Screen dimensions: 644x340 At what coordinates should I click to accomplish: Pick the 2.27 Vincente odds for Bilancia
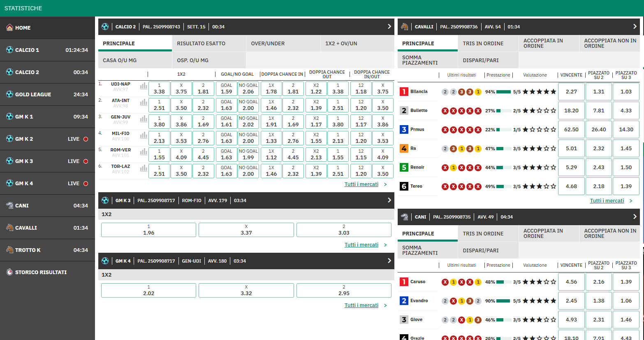click(x=571, y=92)
